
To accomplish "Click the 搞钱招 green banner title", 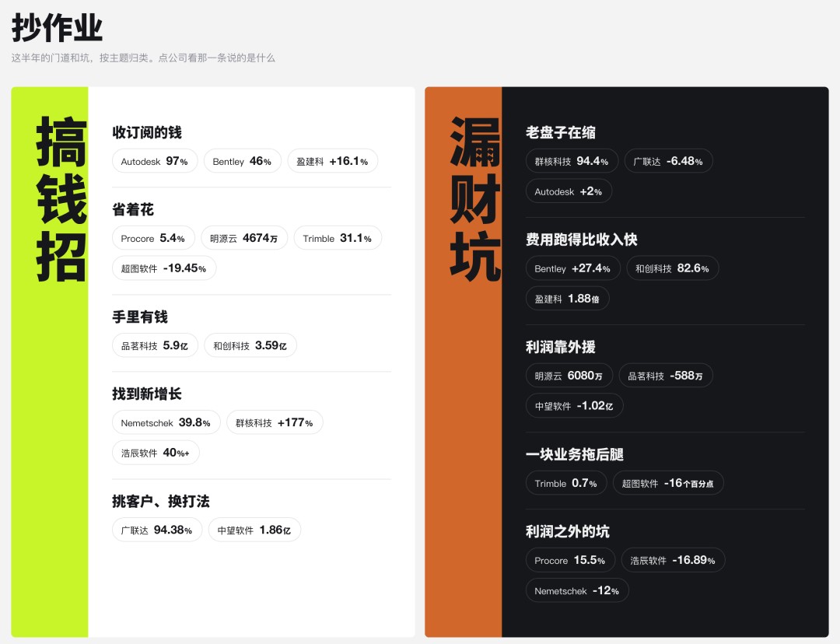I will 61,198.
